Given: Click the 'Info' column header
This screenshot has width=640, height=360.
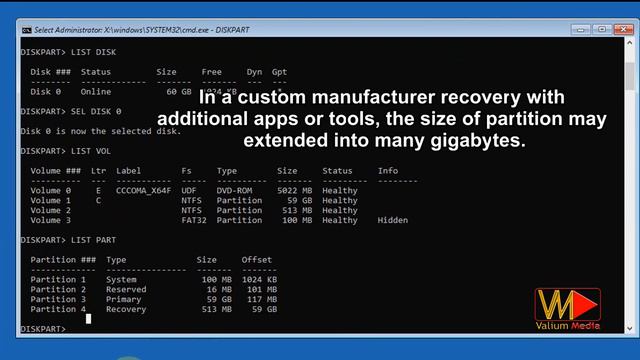Looking at the screenshot, I should (x=388, y=171).
